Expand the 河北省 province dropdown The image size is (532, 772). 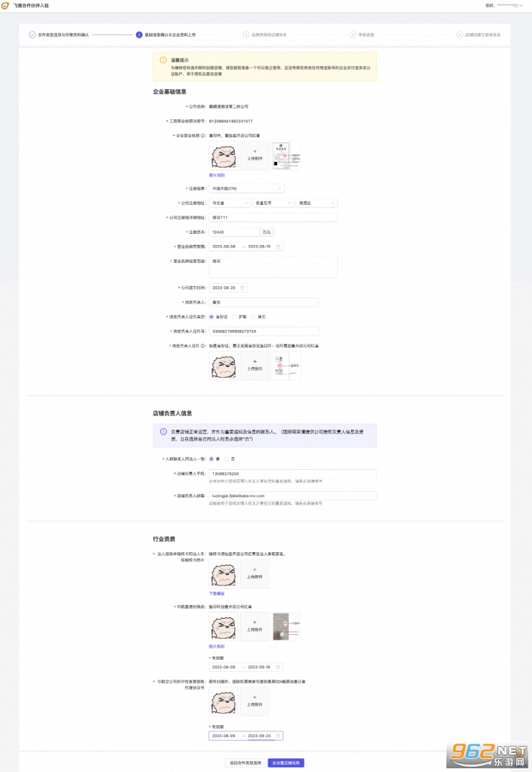pyautogui.click(x=230, y=203)
